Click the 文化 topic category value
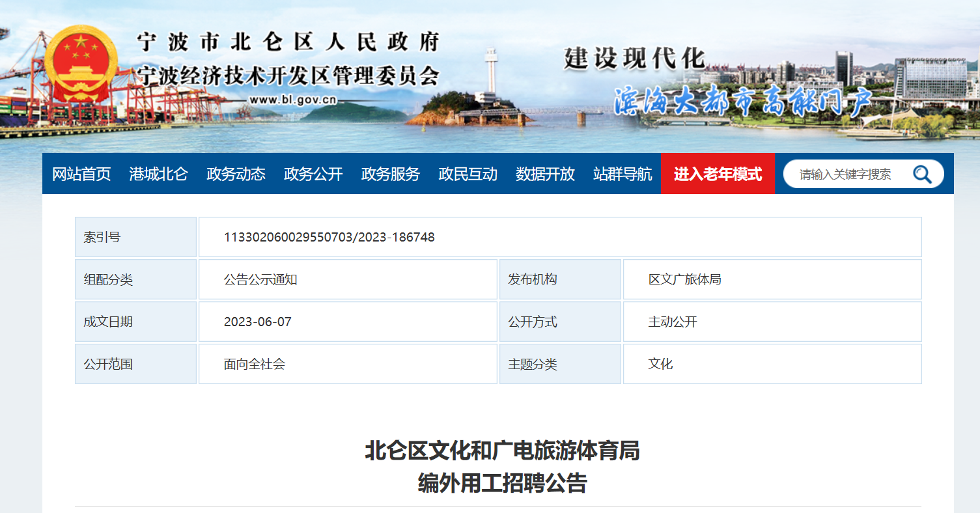980x513 pixels. point(660,364)
